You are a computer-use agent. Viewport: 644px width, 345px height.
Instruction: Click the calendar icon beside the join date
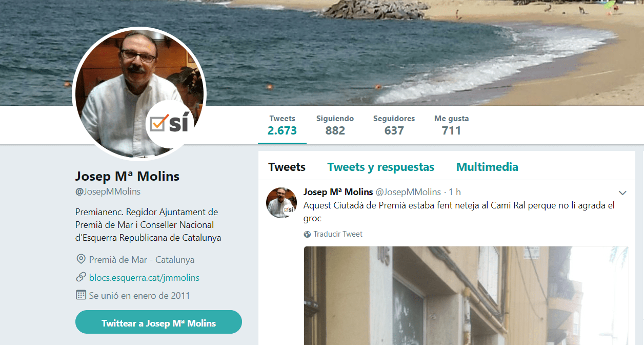(x=80, y=295)
